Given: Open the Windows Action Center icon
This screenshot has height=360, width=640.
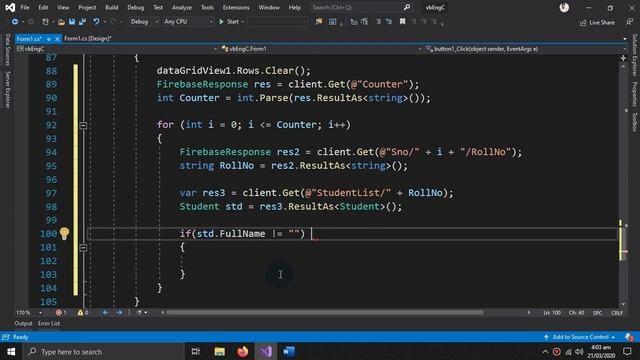Looking at the screenshot, I should coord(627,351).
